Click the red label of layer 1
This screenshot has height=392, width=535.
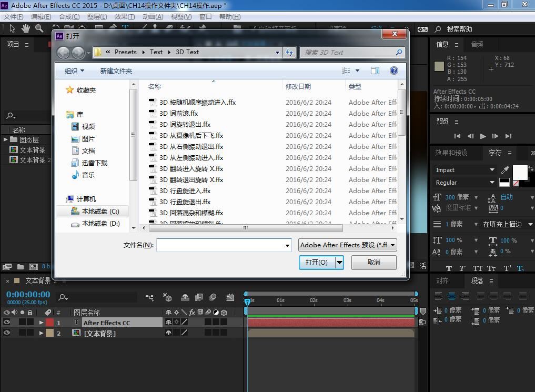point(50,323)
